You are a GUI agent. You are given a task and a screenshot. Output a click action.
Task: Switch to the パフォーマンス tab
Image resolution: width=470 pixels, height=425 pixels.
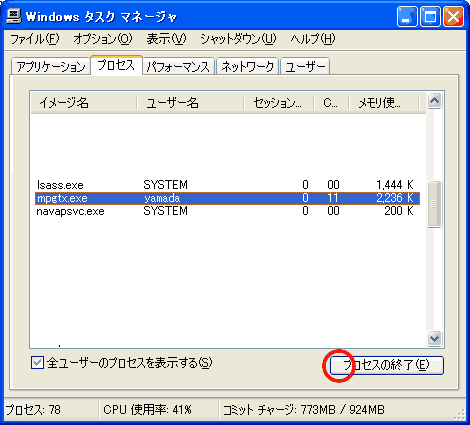pyautogui.click(x=178, y=67)
